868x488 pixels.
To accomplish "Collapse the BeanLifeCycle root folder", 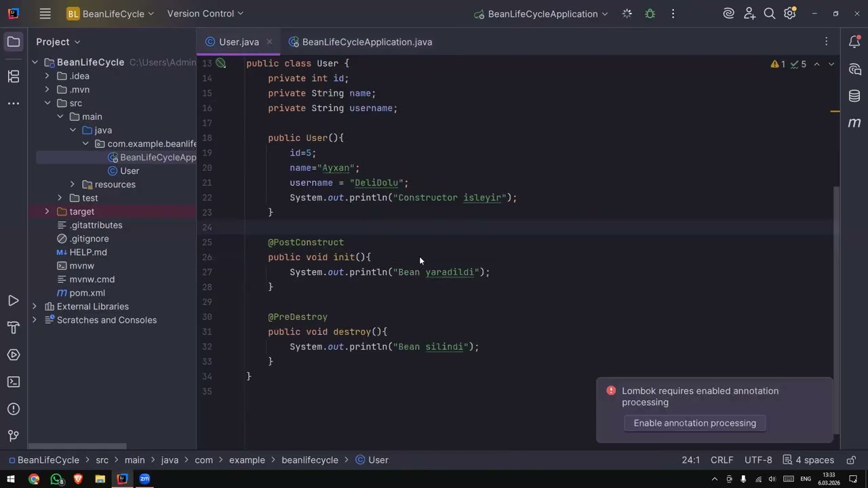I will pos(35,62).
